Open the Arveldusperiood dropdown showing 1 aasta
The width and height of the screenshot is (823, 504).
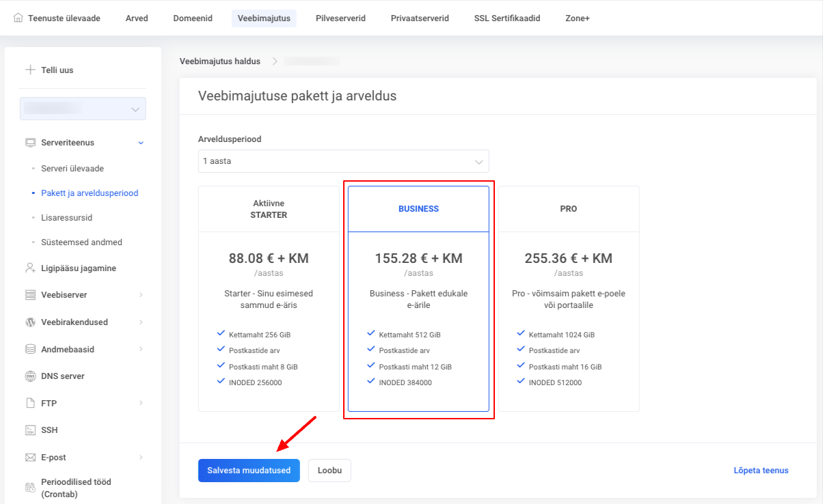(x=343, y=161)
